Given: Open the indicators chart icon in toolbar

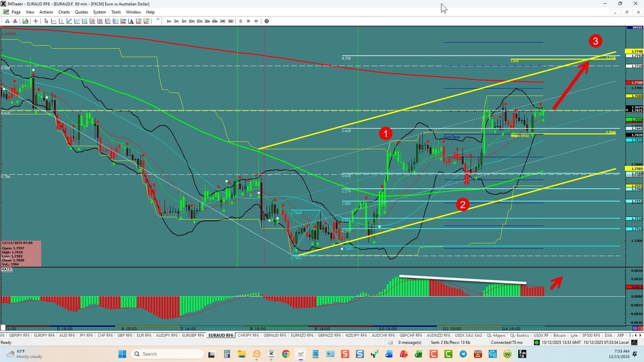Looking at the screenshot, I should click(26, 21).
